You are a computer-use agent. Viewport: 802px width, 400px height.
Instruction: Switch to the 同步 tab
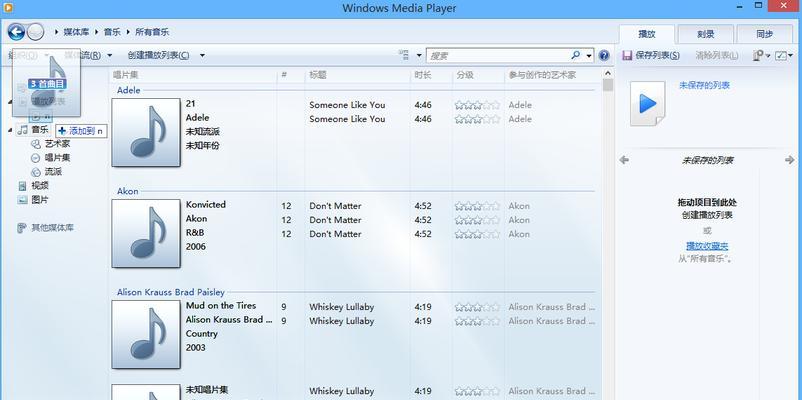coord(765,34)
